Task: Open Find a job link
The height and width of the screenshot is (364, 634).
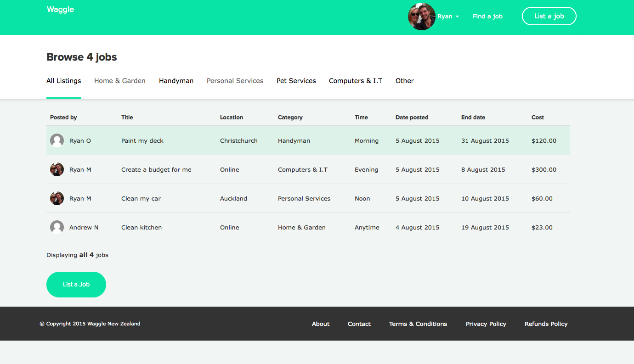Action: (x=487, y=17)
